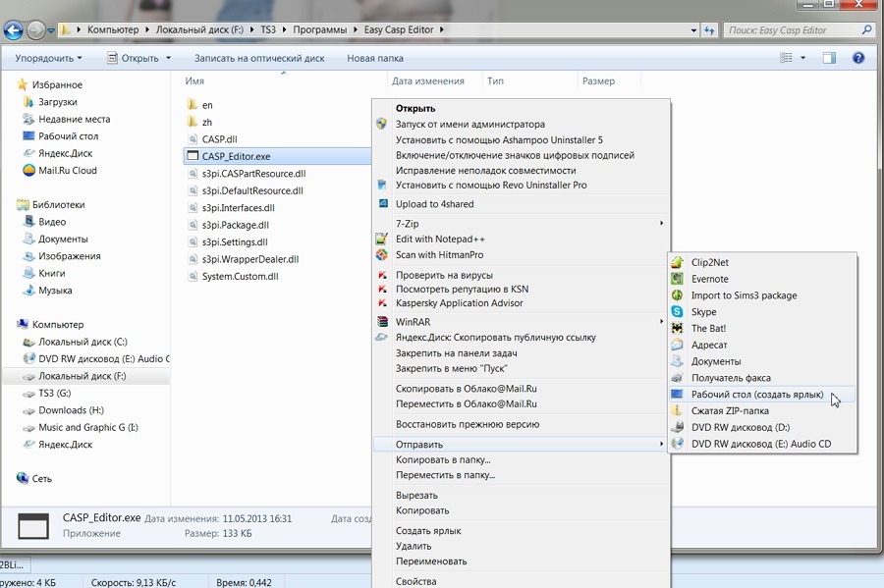Open the Упорядочить dropdown menu
The image size is (884, 588).
point(48,58)
